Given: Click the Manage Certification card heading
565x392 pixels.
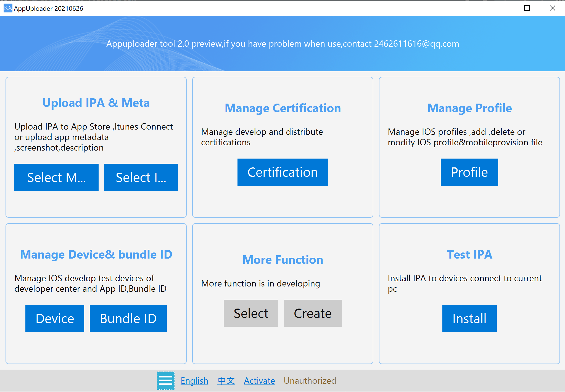Looking at the screenshot, I should (282, 108).
